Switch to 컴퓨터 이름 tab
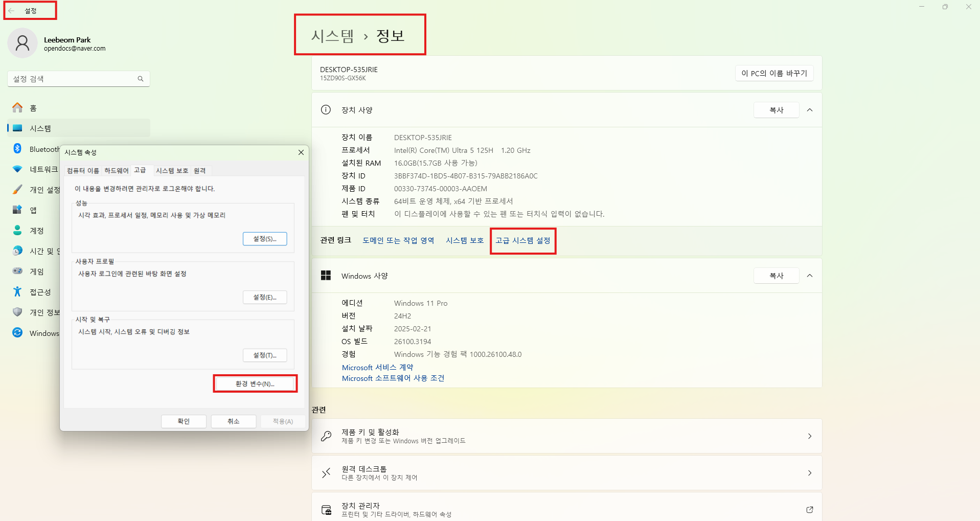This screenshot has width=980, height=521. click(83, 171)
